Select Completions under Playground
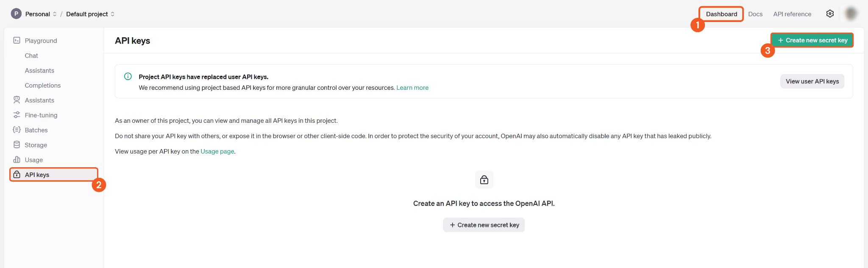The width and height of the screenshot is (868, 268). click(x=43, y=86)
